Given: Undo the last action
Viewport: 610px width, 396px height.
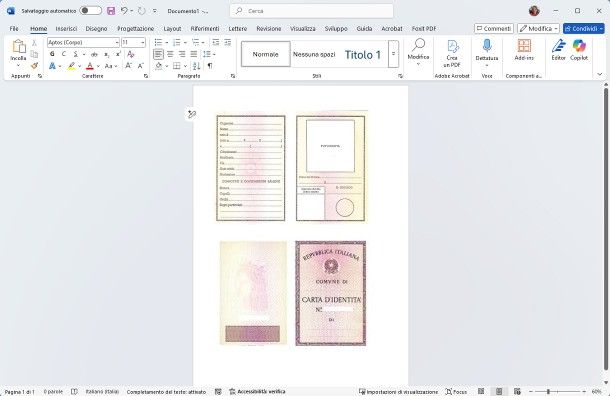Looking at the screenshot, I should pyautogui.click(x=124, y=11).
